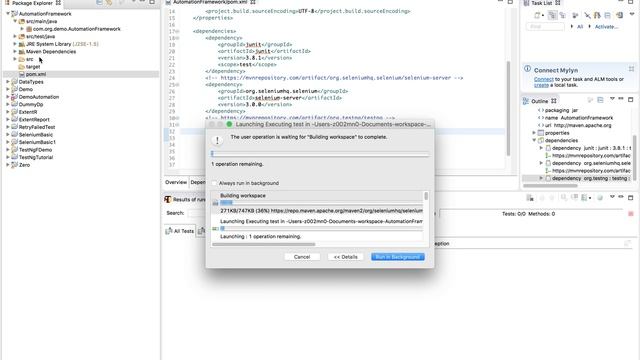Expand properties node in Outline
Screen dimensions: 640x360
point(534,133)
